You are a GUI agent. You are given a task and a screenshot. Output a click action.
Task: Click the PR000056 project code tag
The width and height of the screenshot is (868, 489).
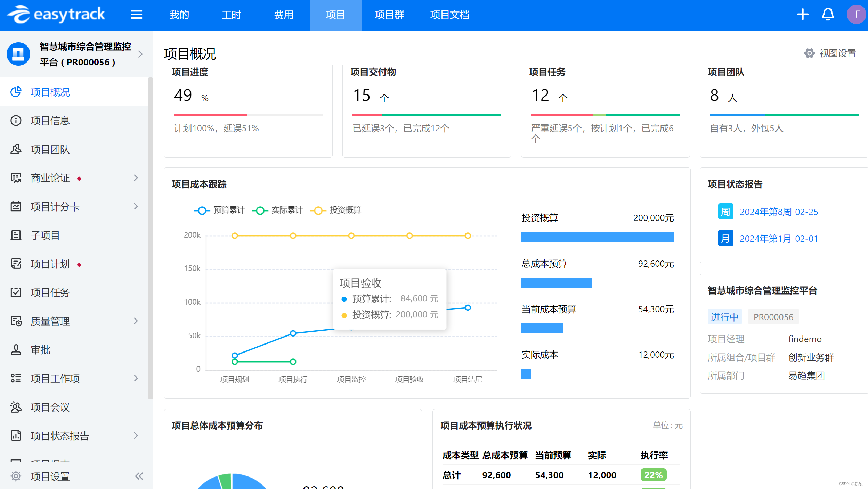click(x=773, y=317)
